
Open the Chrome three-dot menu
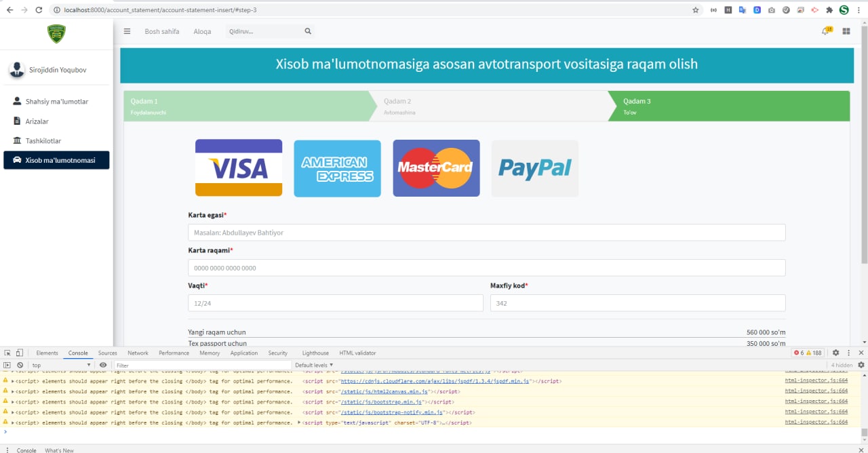point(859,10)
